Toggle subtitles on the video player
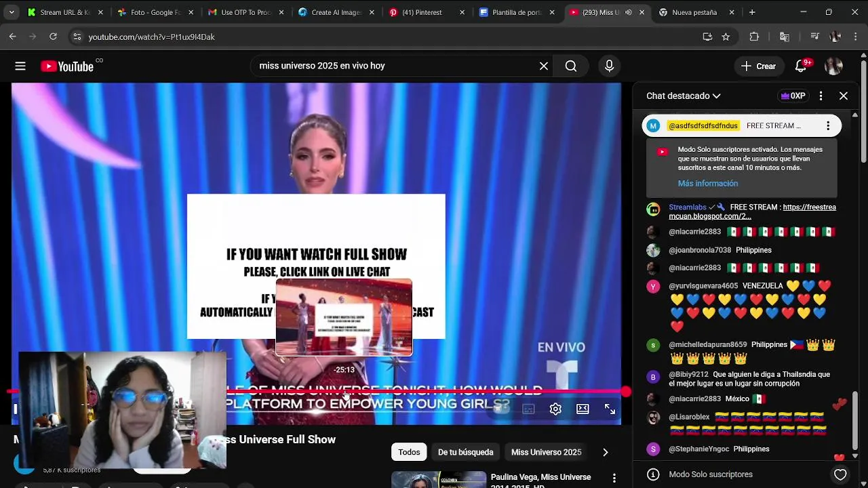868x488 pixels. [x=528, y=409]
